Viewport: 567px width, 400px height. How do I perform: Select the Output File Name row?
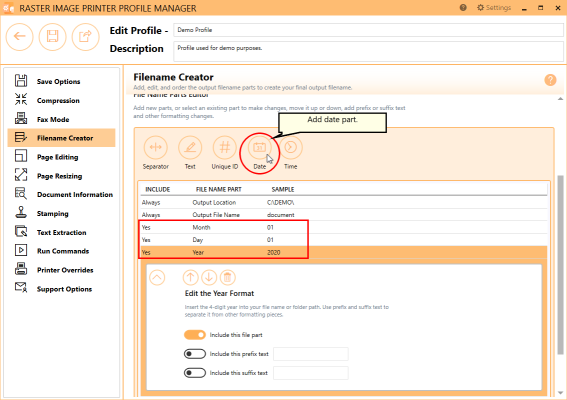point(344,215)
